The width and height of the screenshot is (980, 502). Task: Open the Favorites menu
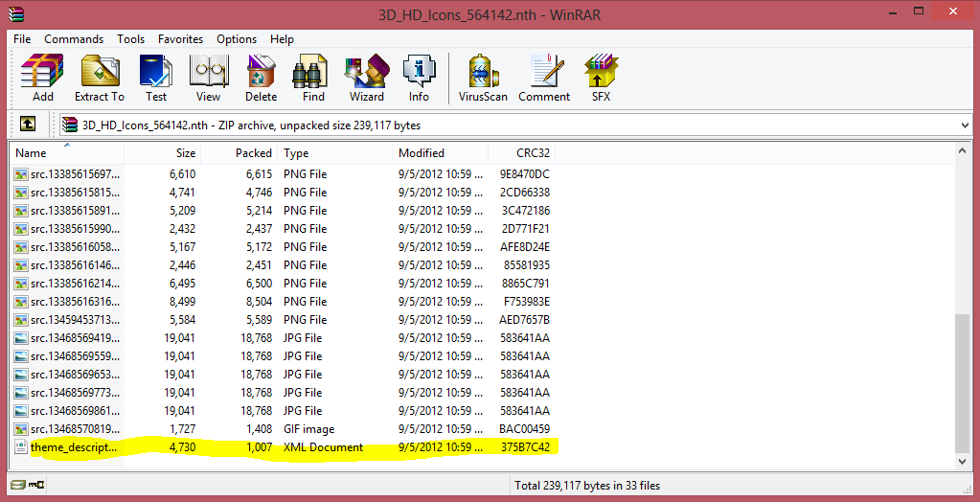(181, 38)
